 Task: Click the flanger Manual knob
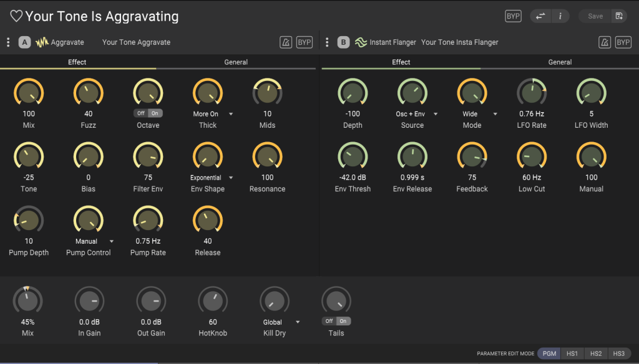(592, 156)
